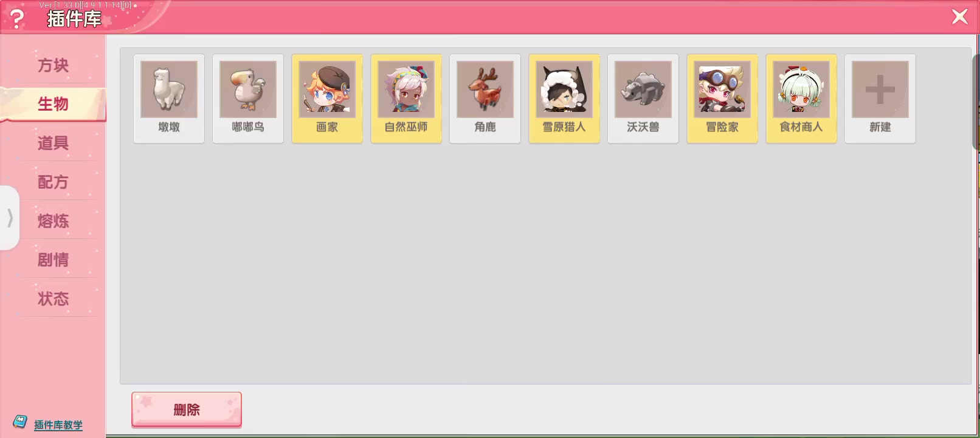Choose the 自然巫师 character icon
The width and height of the screenshot is (980, 438).
[406, 99]
